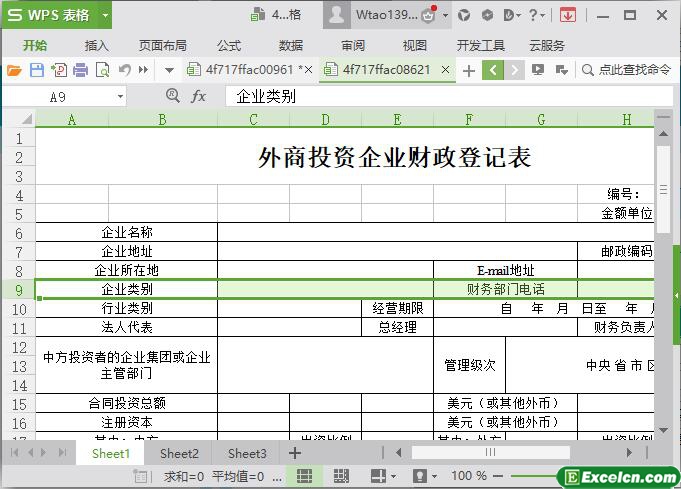Screen dimensions: 681x489
Task: Switch to Normal view in status bar
Action: [x=306, y=477]
